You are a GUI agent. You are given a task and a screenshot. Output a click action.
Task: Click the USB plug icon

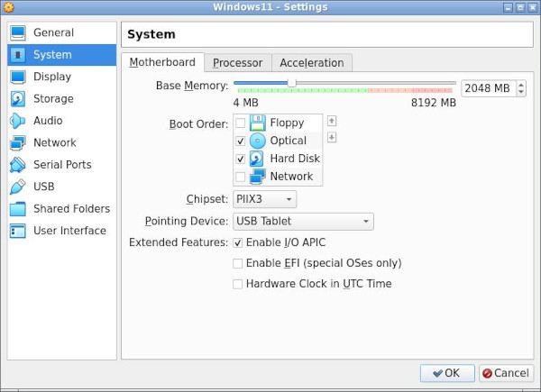(18, 187)
